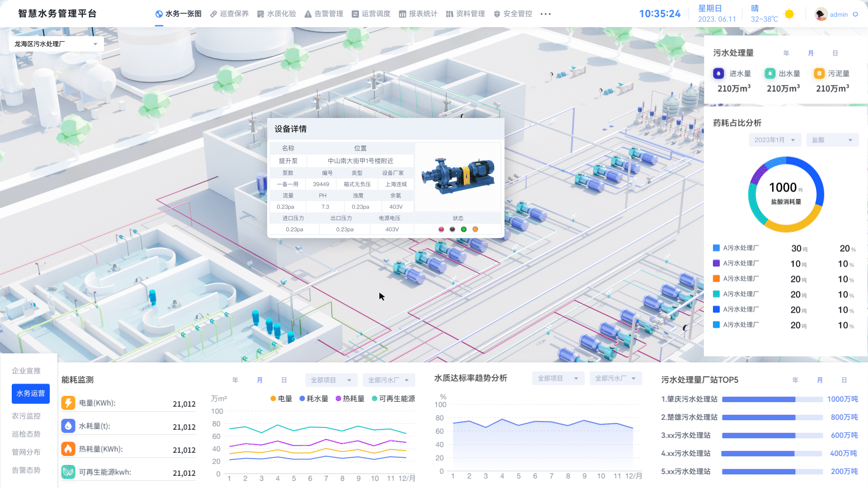Open the 龙海区污水处理厂 plant dropdown
Screen dimensions: 868x488
coord(56,44)
